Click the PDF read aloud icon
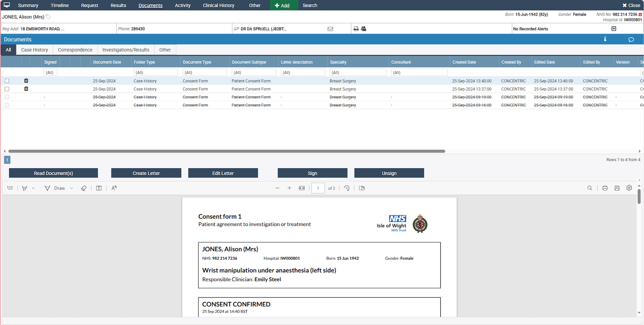Image resolution: width=644 pixels, height=325 pixels. [114, 188]
